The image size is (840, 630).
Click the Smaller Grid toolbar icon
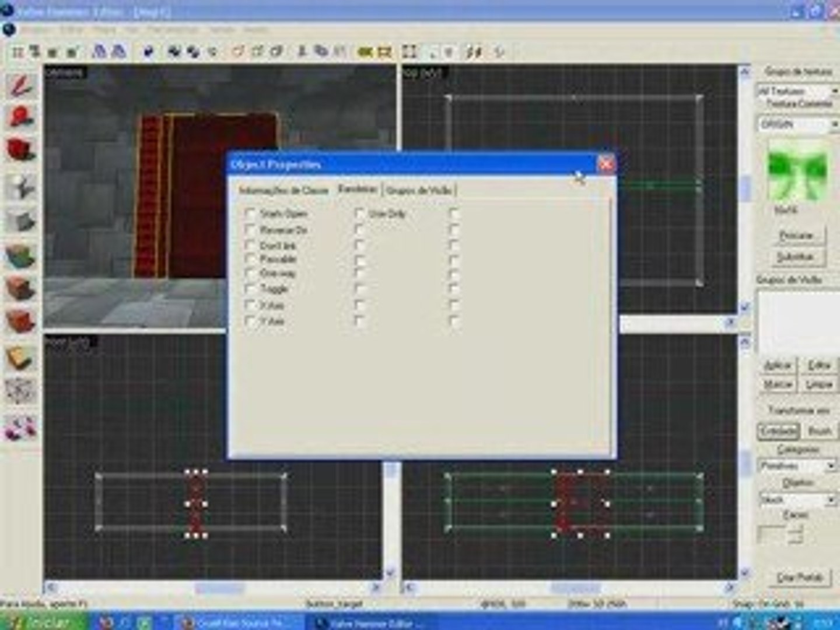coord(53,52)
